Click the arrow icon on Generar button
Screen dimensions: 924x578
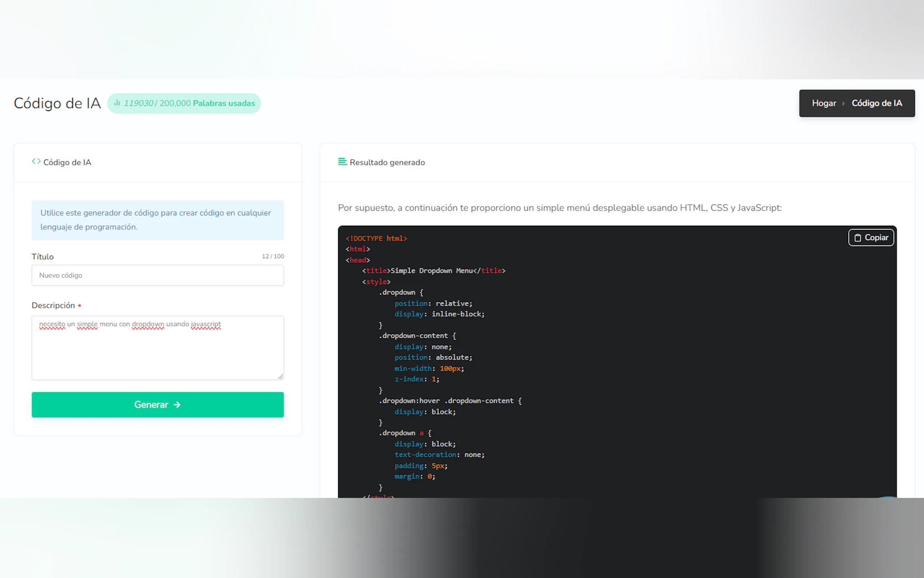177,405
